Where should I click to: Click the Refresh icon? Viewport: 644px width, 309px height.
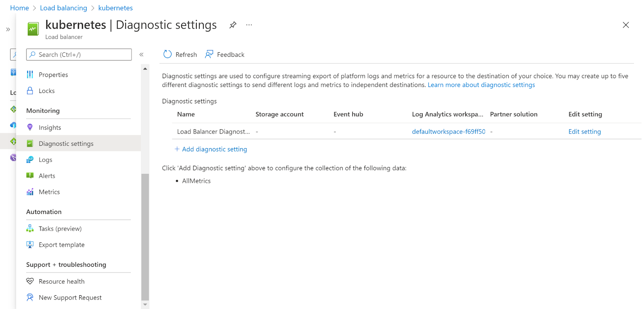[167, 54]
